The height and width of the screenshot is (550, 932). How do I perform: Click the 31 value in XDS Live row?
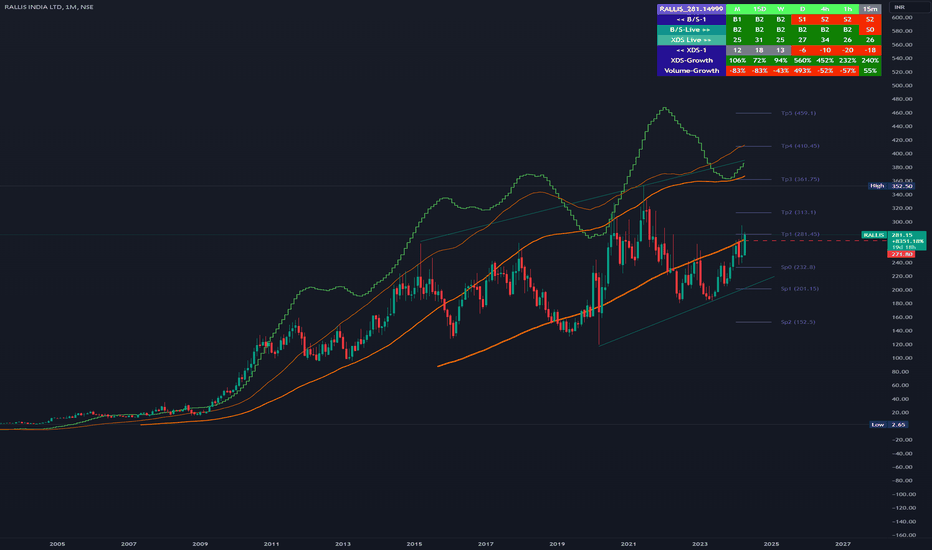pos(759,40)
